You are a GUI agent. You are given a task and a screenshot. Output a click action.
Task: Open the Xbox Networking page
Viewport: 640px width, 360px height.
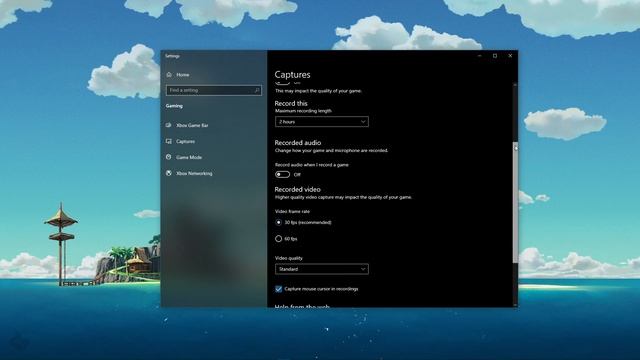coord(194,173)
